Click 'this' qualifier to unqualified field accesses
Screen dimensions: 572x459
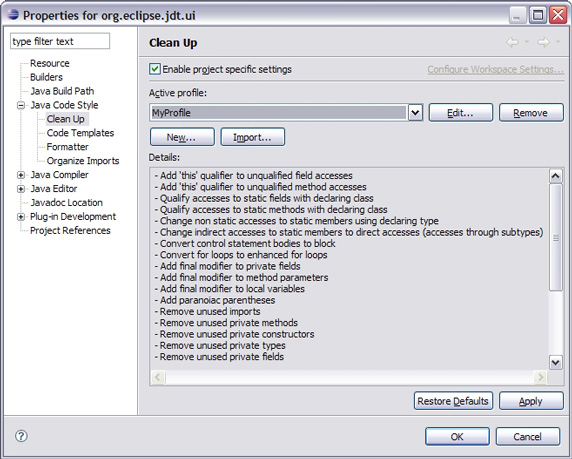tap(254, 176)
